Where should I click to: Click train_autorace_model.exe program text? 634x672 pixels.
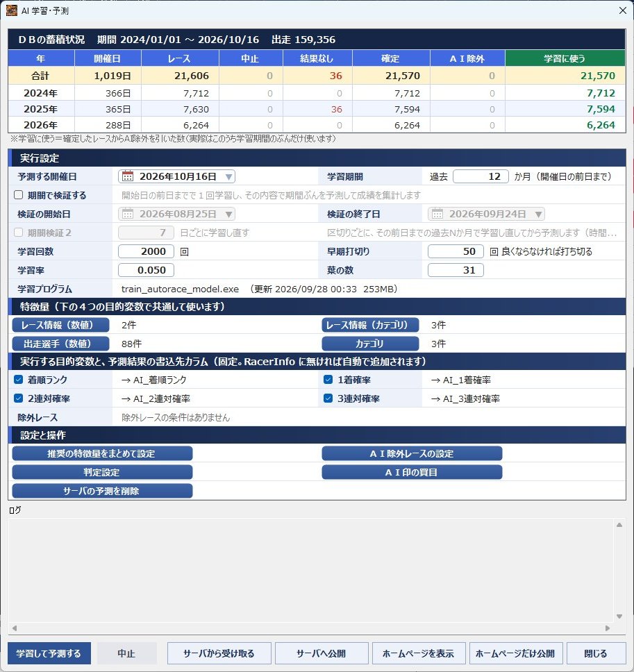click(180, 289)
